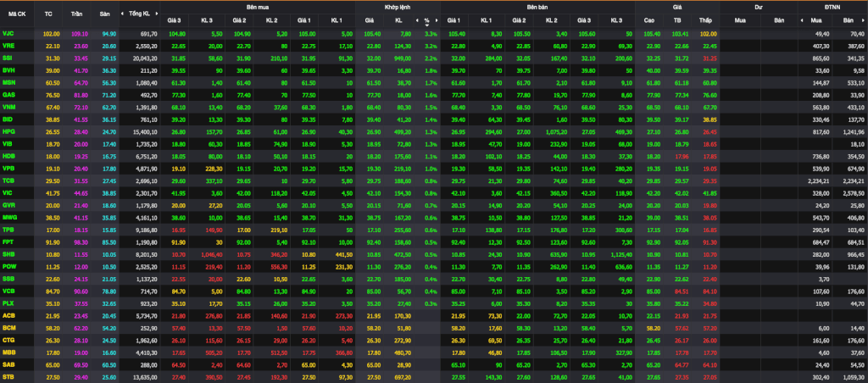Screen dimensions: 868x383
Task: Sort by the TC reference price header
Action: pyautogui.click(x=48, y=14)
